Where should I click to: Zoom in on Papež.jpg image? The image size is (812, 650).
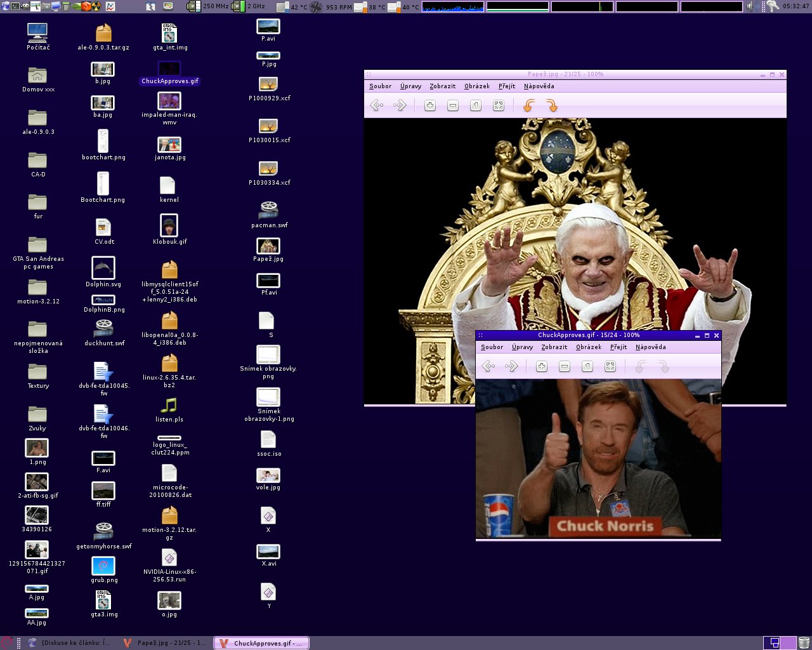point(430,105)
